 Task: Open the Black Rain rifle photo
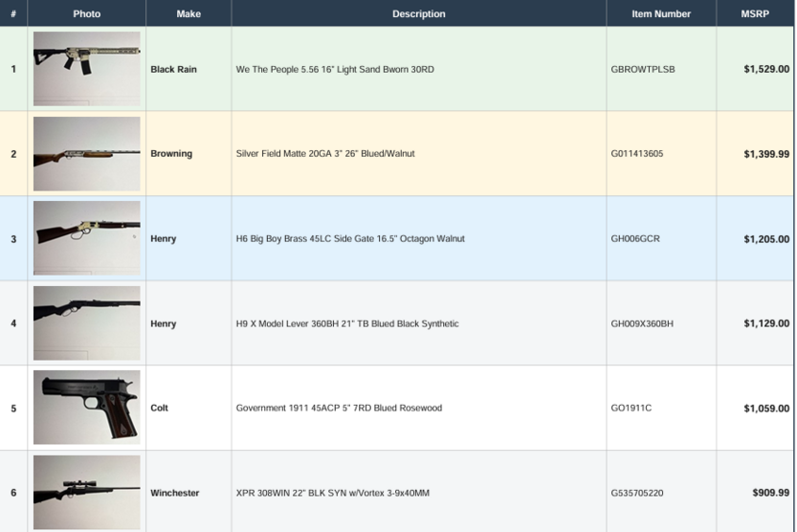pos(87,69)
